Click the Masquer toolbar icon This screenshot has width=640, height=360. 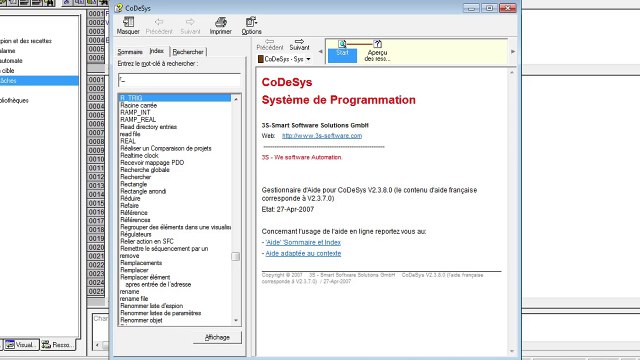(128, 22)
